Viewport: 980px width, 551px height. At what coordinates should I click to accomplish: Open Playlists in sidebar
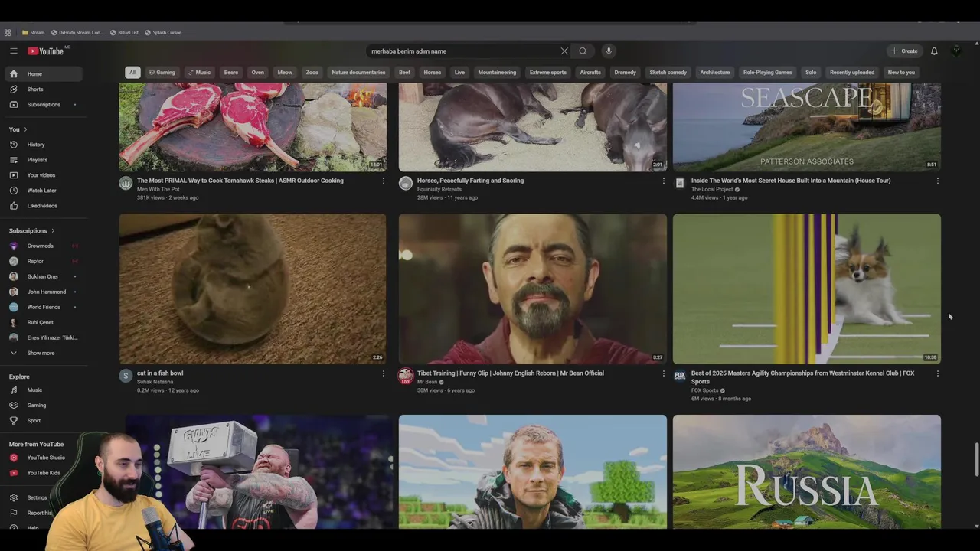(43, 160)
